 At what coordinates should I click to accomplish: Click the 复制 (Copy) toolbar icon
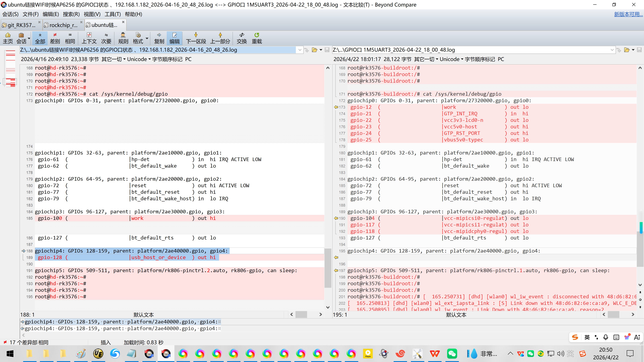159,38
